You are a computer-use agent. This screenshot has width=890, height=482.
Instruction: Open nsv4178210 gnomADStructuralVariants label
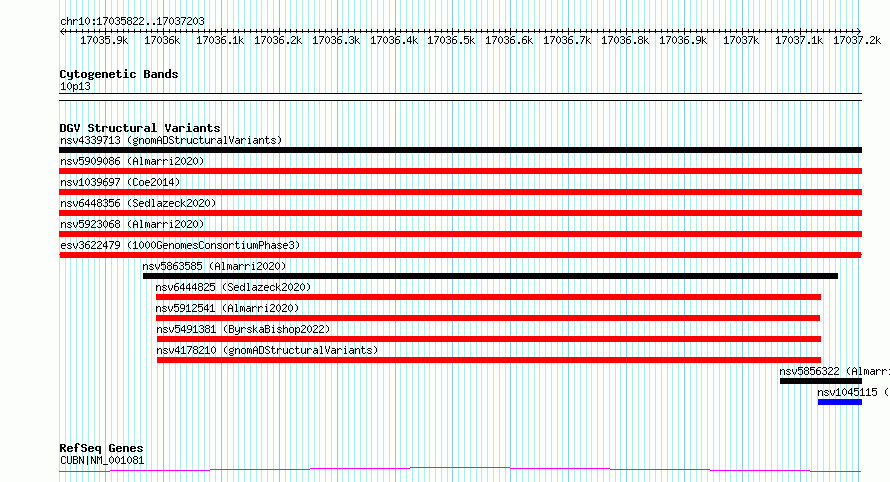(x=267, y=350)
